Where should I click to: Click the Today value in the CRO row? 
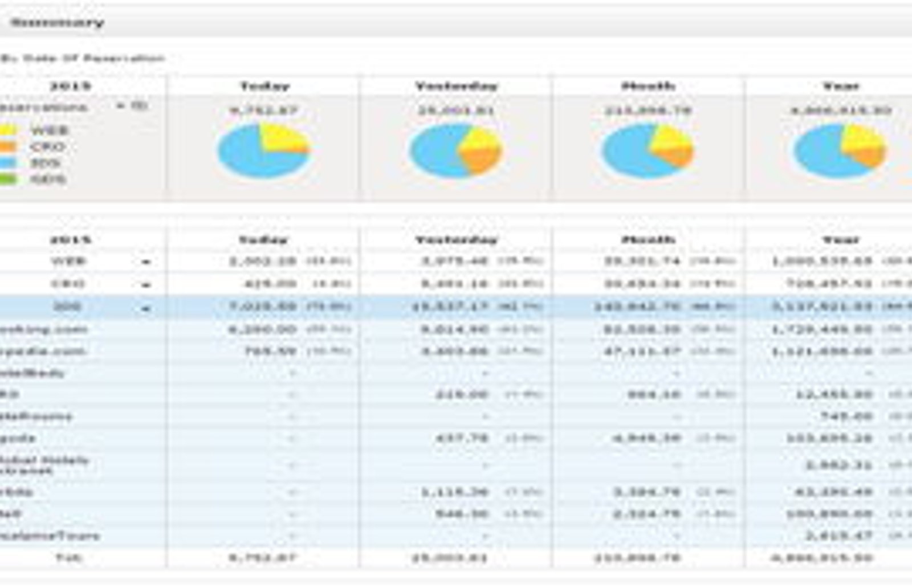click(271, 284)
